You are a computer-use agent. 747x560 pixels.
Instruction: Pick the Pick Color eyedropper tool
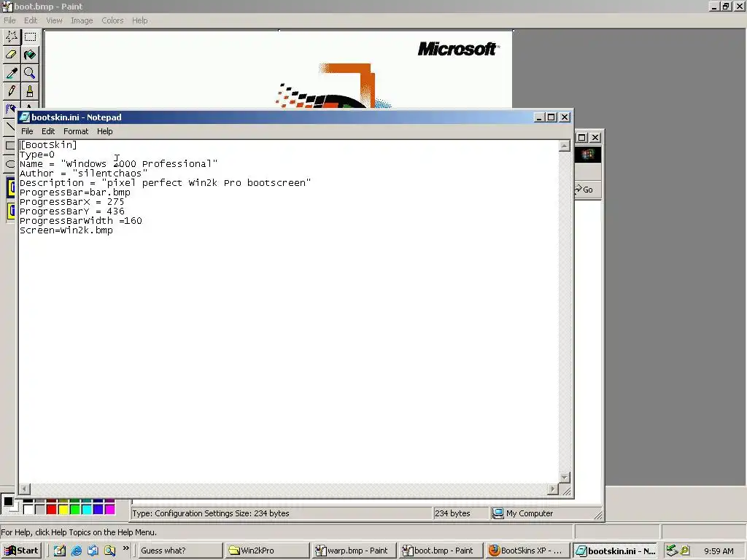click(12, 73)
